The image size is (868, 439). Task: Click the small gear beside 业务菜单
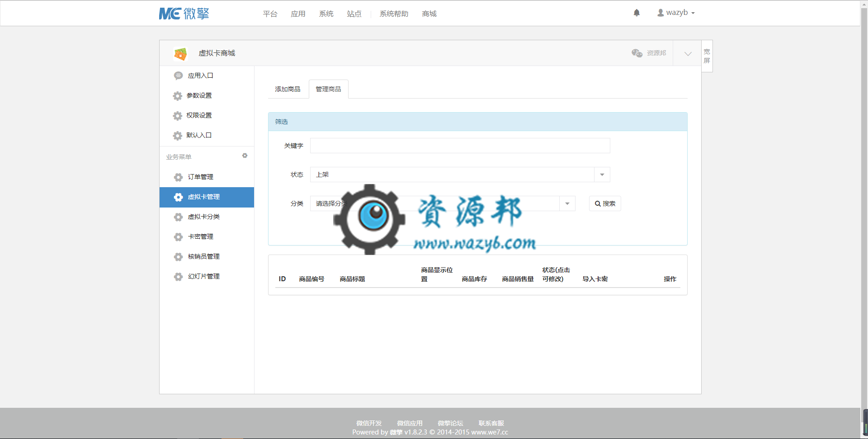(x=245, y=156)
